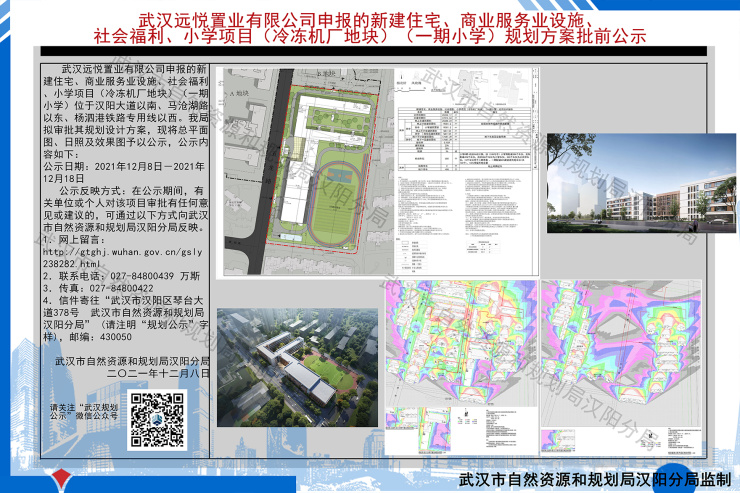
Task: Click the text 请关注“武汉规划公示”微信公众号
Action: point(84,411)
